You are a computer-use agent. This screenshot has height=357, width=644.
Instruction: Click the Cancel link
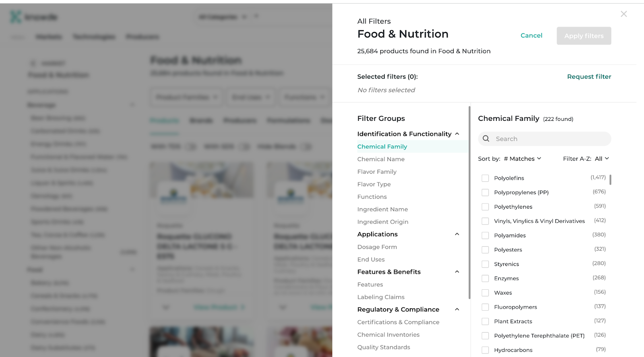(531, 35)
